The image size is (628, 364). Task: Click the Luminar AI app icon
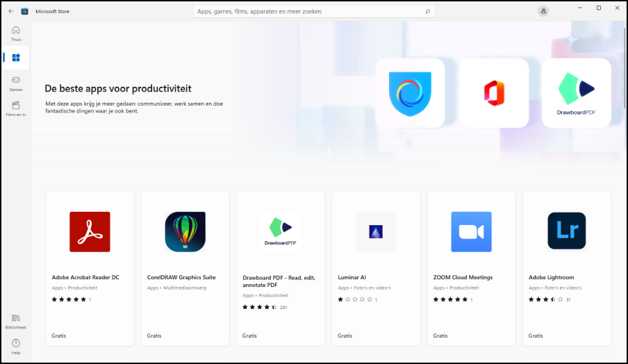click(x=376, y=232)
